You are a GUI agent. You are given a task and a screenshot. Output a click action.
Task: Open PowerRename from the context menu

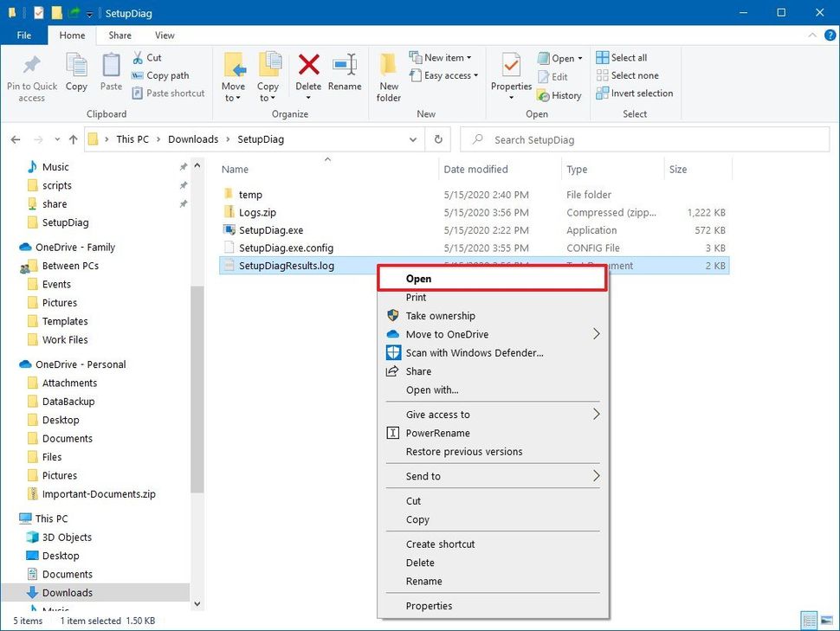tap(445, 433)
